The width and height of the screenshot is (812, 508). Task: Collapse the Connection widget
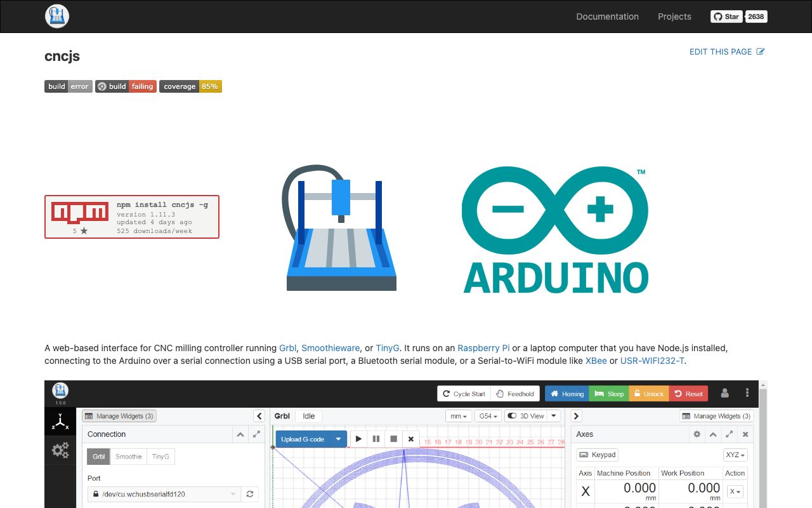(240, 434)
